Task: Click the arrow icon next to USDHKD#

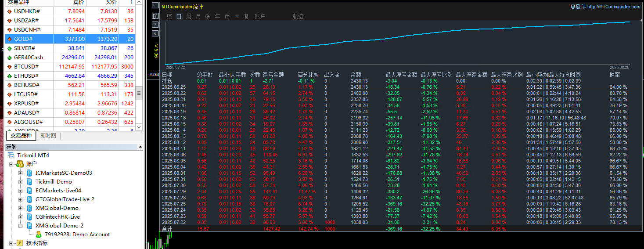Action: click(10, 11)
